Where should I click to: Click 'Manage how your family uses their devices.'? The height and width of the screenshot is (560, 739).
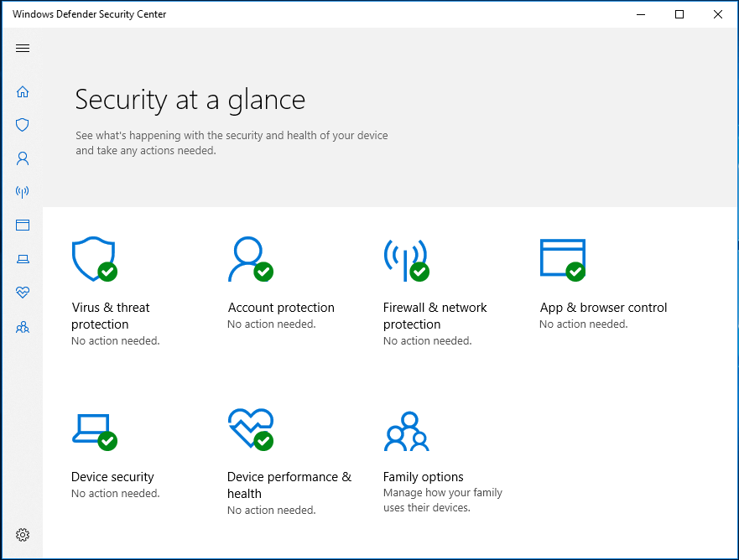click(x=443, y=500)
